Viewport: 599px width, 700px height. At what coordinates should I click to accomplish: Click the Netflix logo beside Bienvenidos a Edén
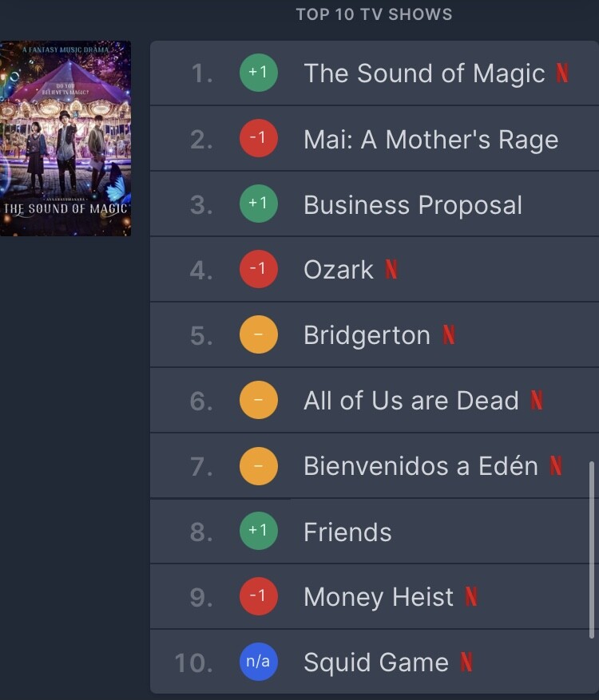[x=556, y=466]
